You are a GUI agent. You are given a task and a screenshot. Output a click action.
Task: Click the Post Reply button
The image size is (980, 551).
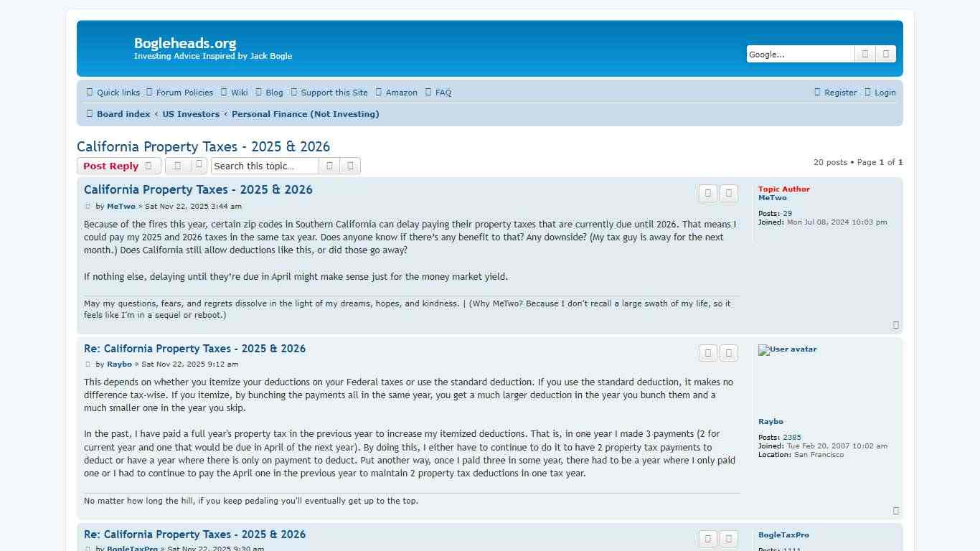click(x=118, y=166)
